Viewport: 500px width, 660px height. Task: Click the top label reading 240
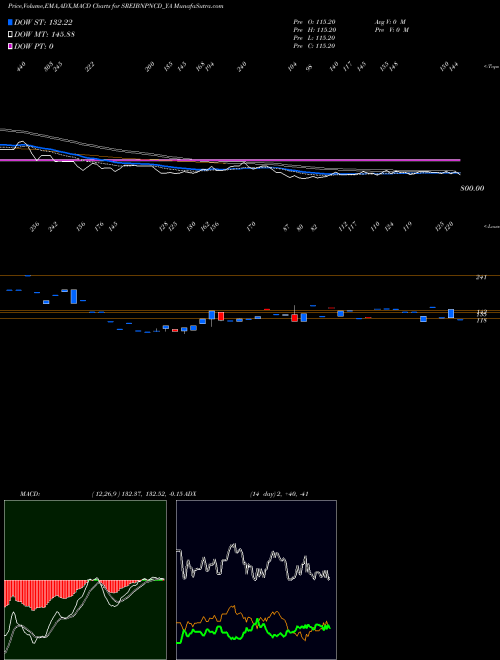(242, 67)
